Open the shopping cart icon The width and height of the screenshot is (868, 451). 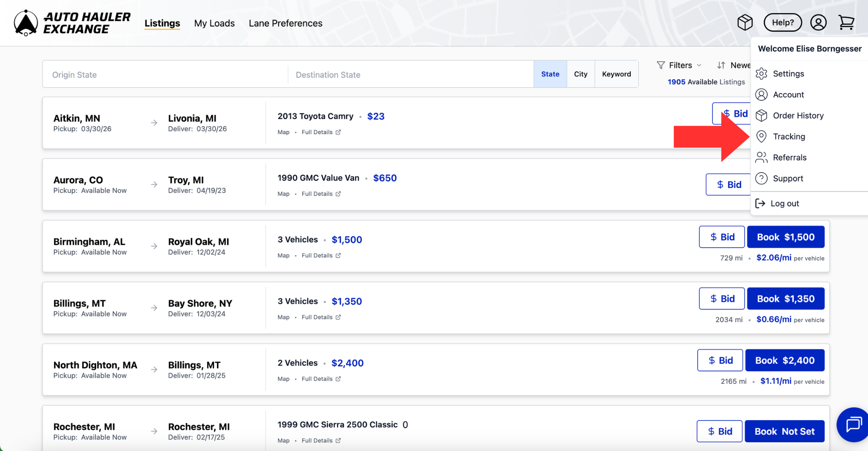pos(846,22)
